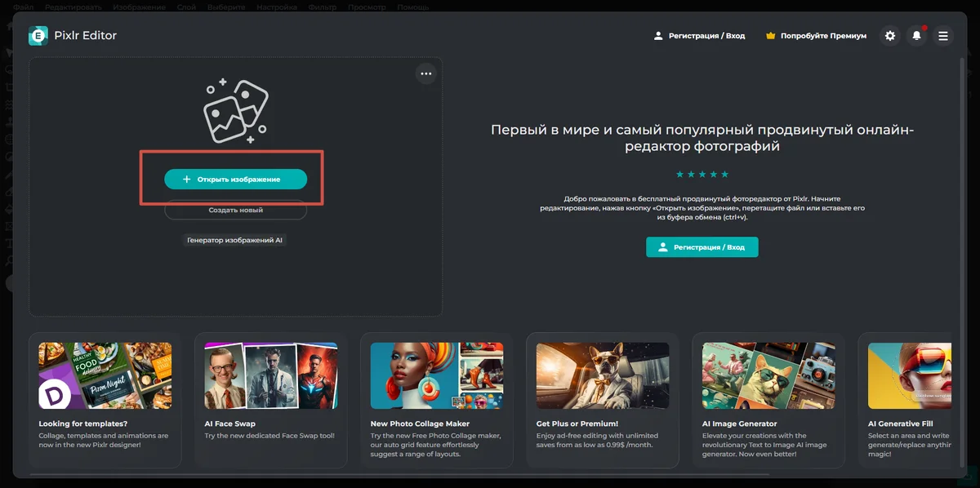Click the "AI Generative Fill" title text
The width and height of the screenshot is (980, 488).
tap(901, 424)
